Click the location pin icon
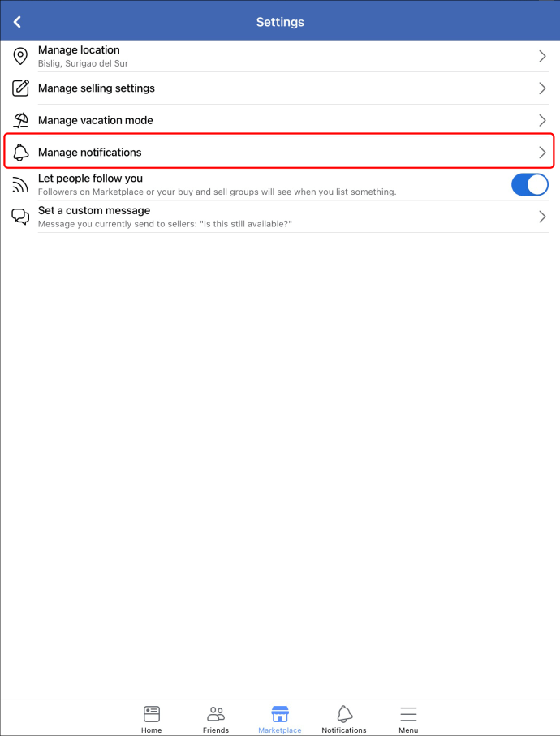 [19, 56]
